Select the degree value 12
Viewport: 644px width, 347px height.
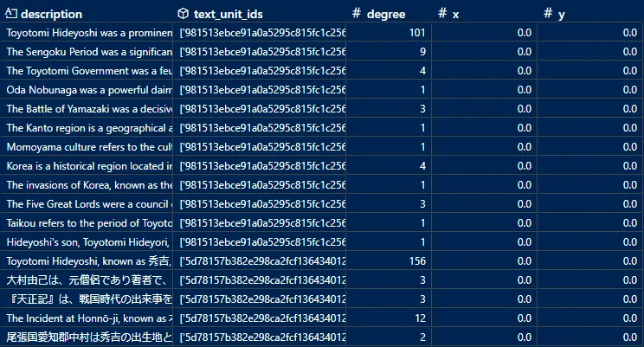coord(420,318)
